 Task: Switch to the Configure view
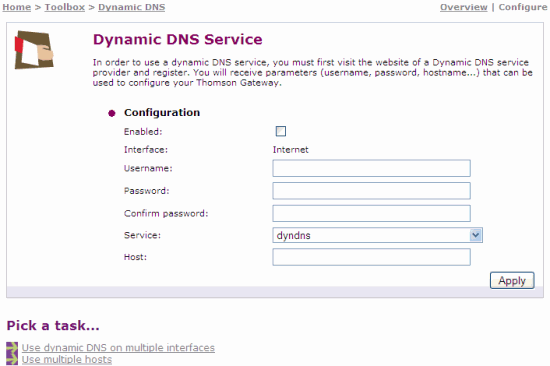pos(523,7)
